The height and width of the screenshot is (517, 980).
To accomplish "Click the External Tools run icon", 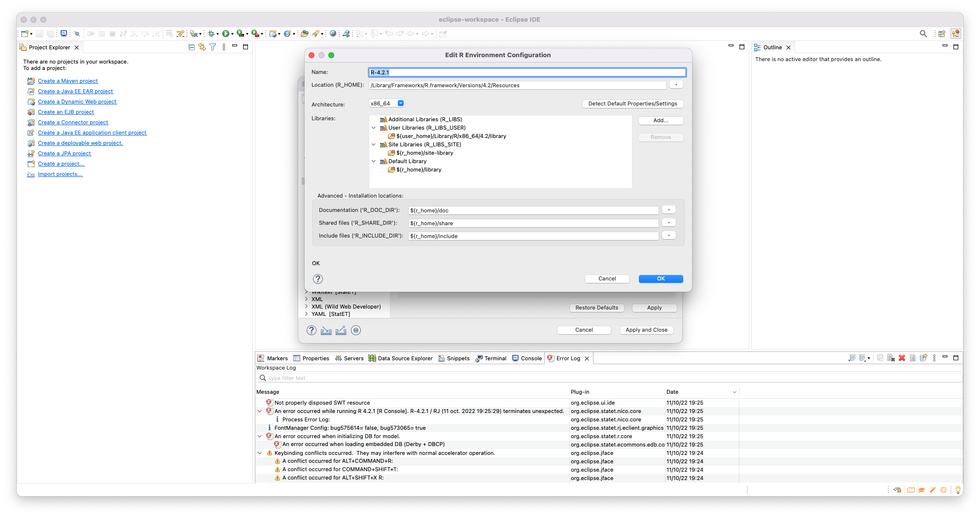I will point(255,34).
